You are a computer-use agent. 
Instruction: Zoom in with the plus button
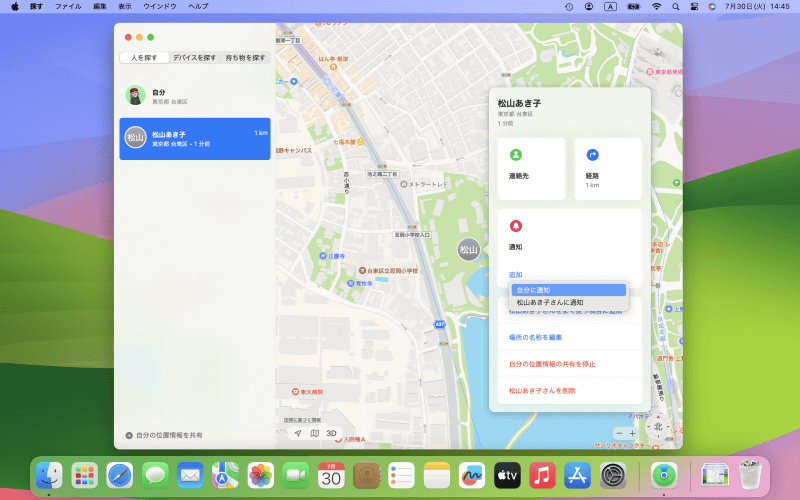click(x=632, y=433)
